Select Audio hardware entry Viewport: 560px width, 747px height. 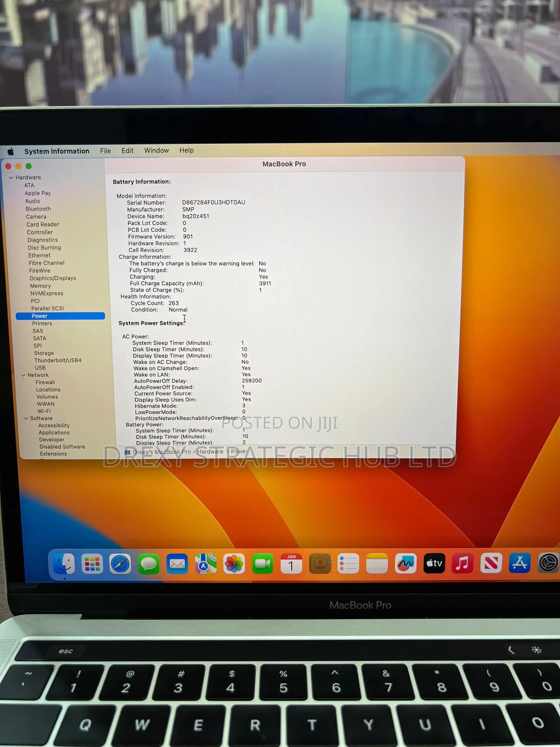[x=33, y=201]
